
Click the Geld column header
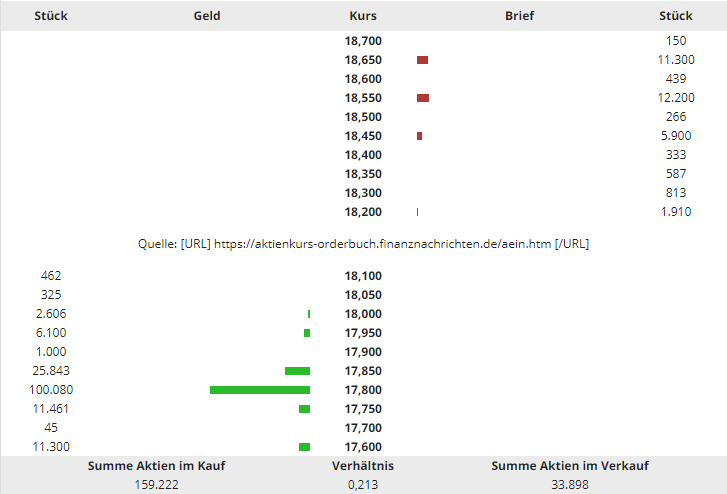tap(207, 16)
